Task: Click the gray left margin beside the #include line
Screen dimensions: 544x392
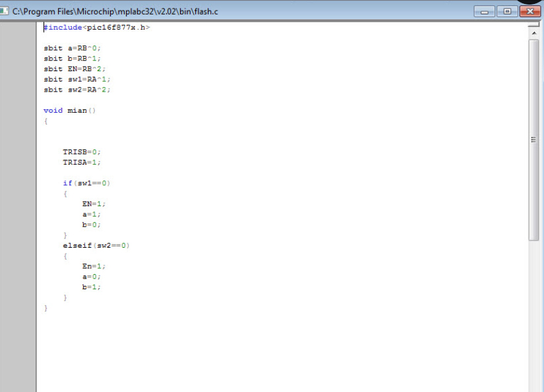Action: (18, 28)
